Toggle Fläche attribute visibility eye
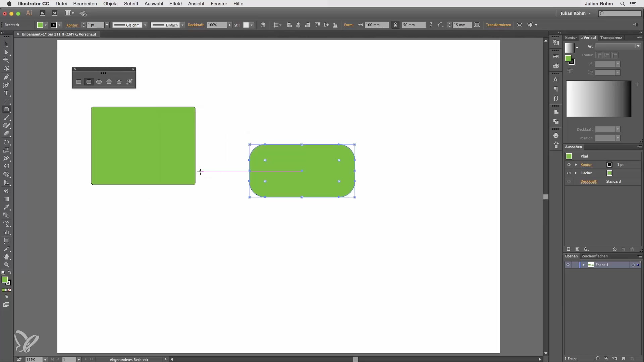This screenshot has width=644, height=362. point(569,173)
